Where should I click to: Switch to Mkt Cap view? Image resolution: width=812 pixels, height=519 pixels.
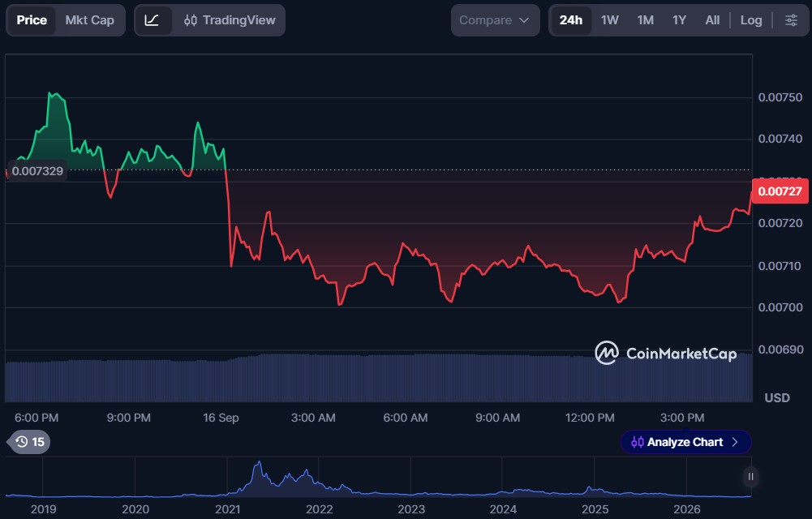point(89,20)
